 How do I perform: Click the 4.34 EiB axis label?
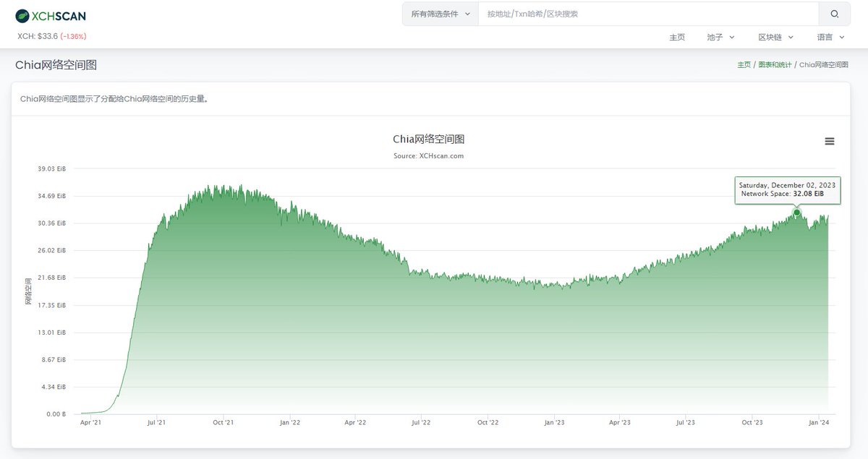coord(53,387)
